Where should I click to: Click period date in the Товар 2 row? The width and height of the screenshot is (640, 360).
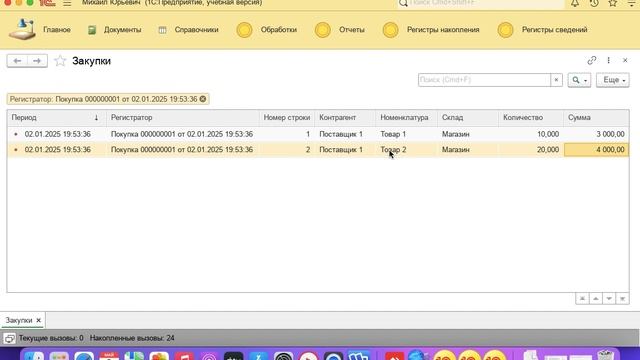(58, 150)
